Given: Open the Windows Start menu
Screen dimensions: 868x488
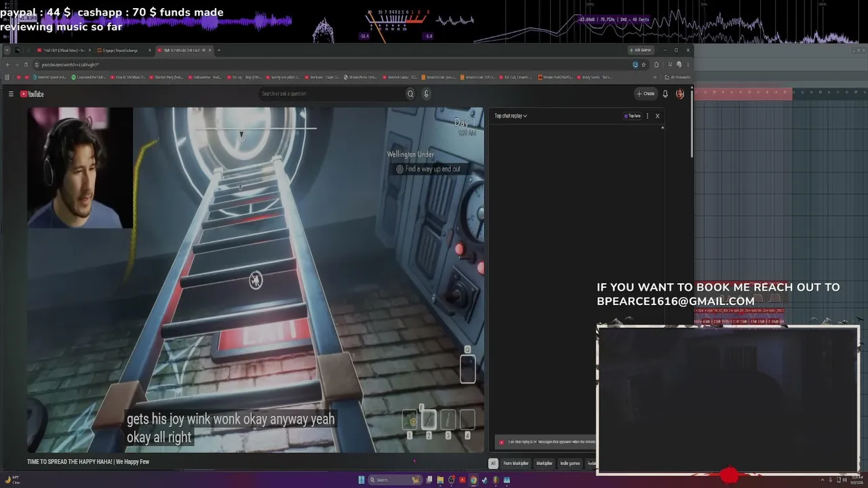Looking at the screenshot, I should pyautogui.click(x=362, y=480).
